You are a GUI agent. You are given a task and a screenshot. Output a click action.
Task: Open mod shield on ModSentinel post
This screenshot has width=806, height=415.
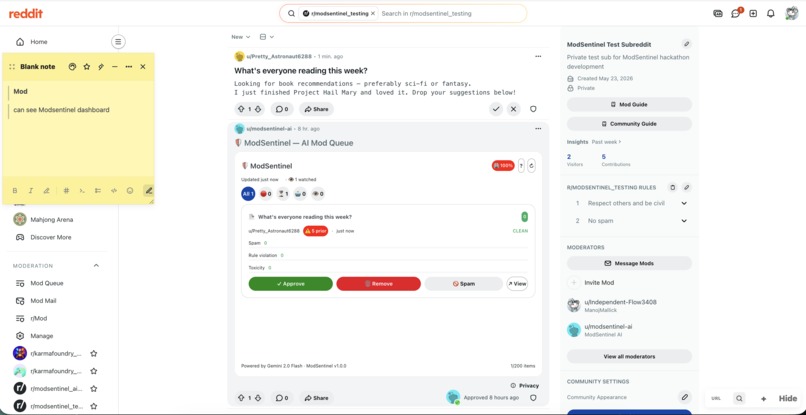(x=533, y=398)
